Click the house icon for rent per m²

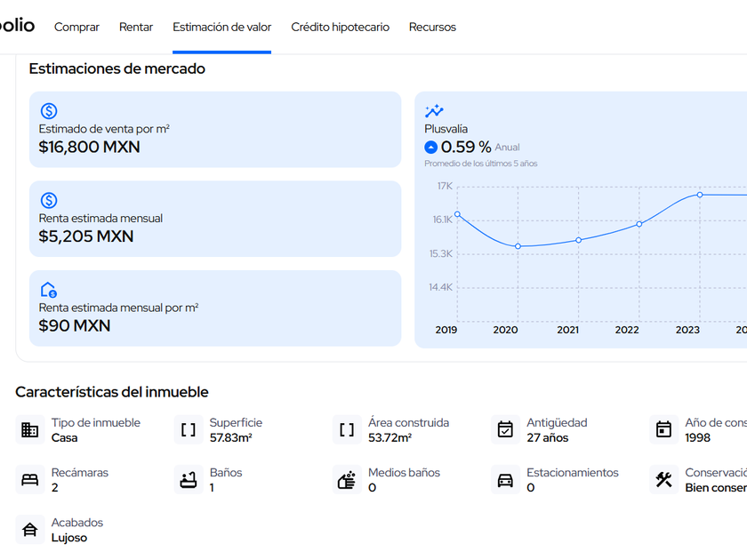(x=49, y=290)
